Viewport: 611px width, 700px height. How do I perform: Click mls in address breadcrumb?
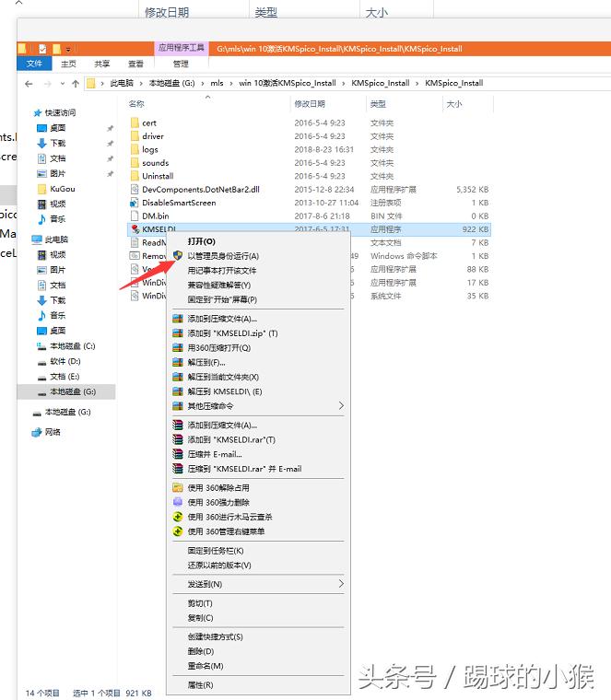click(217, 83)
